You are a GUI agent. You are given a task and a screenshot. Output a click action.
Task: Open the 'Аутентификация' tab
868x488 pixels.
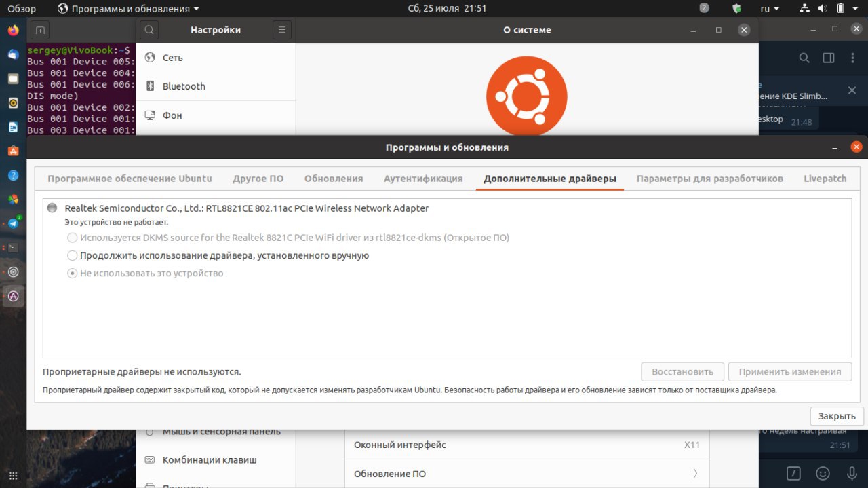coord(423,179)
